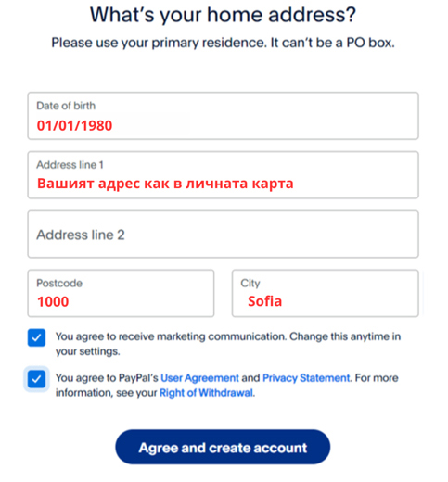Click the red Cyrillic address text
The height and width of the screenshot is (482, 448).
tap(165, 184)
